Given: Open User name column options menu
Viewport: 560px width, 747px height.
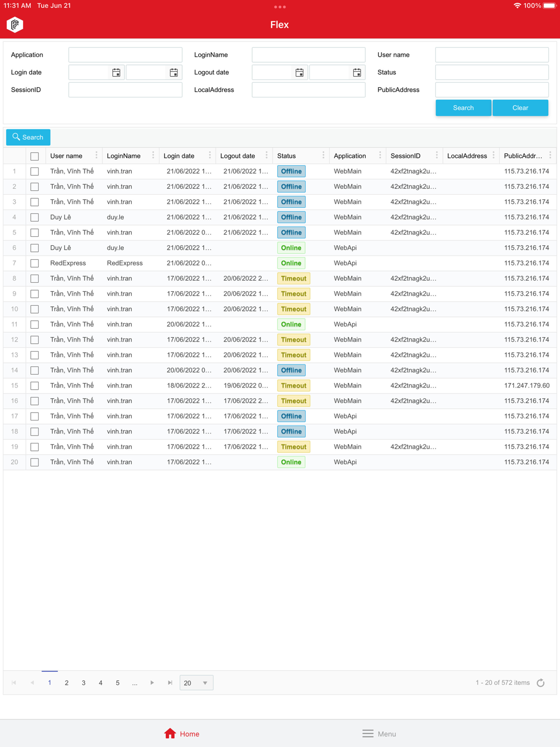Looking at the screenshot, I should click(x=96, y=156).
